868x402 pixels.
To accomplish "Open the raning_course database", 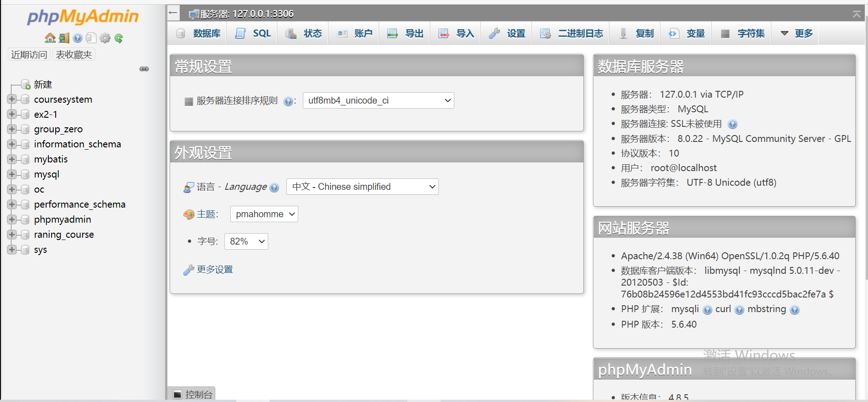I will point(64,235).
